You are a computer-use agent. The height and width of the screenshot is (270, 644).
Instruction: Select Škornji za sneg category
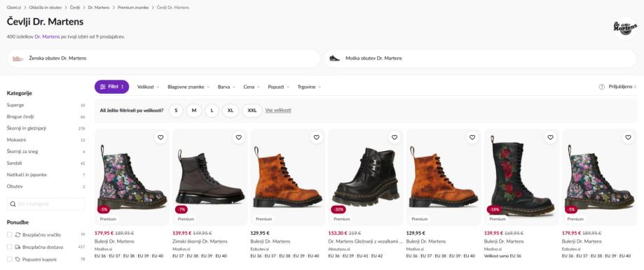22,152
